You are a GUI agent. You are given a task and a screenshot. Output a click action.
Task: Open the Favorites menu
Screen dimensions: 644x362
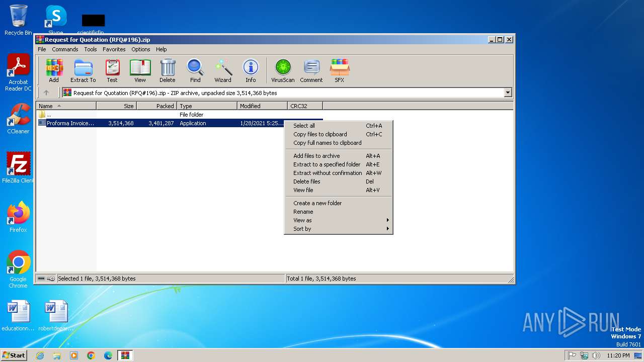click(x=114, y=49)
